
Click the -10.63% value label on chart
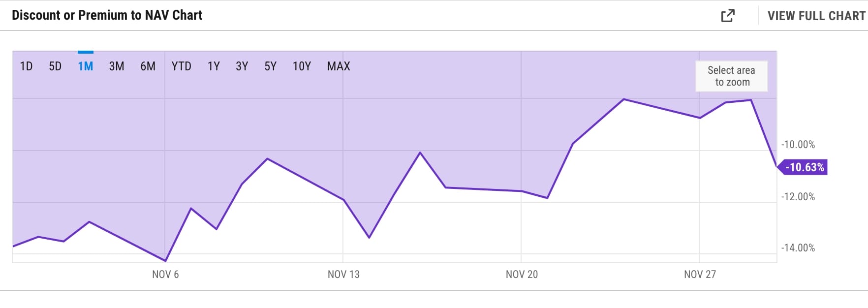(x=803, y=168)
